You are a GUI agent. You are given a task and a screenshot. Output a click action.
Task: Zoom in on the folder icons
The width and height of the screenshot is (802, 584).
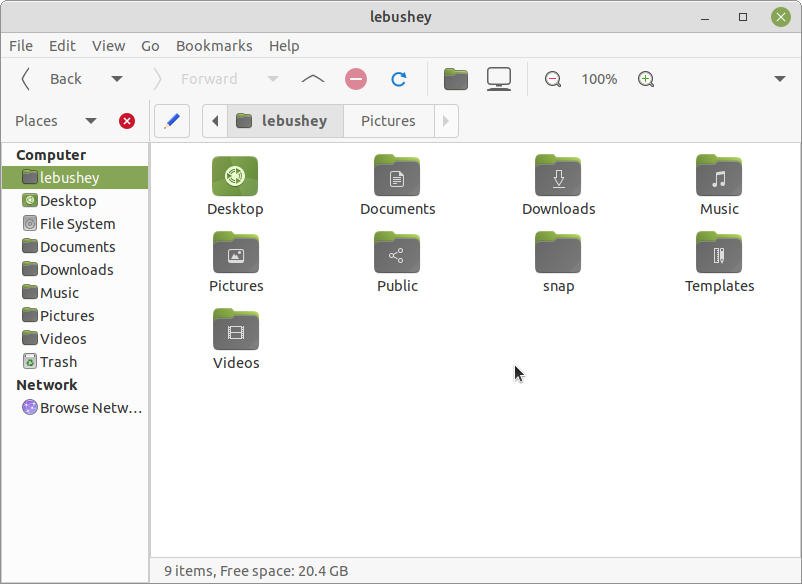[x=645, y=79]
